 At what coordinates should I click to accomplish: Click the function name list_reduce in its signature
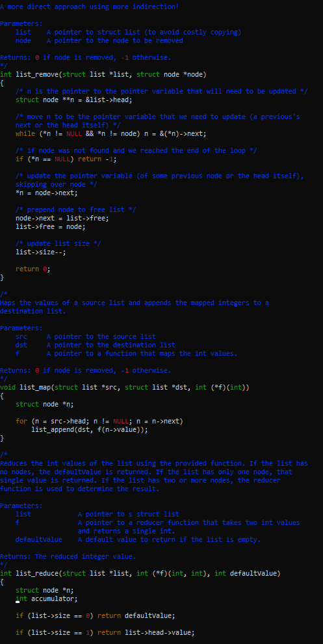click(x=37, y=573)
